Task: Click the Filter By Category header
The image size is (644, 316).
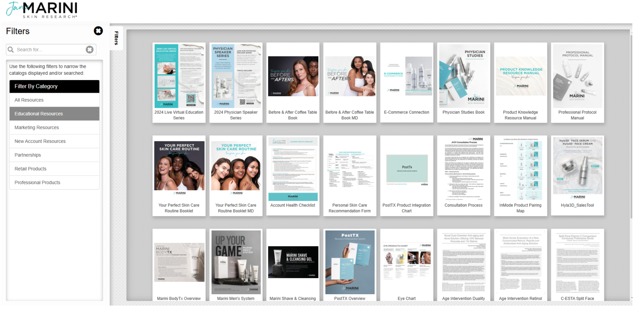Action: pyautogui.click(x=55, y=86)
